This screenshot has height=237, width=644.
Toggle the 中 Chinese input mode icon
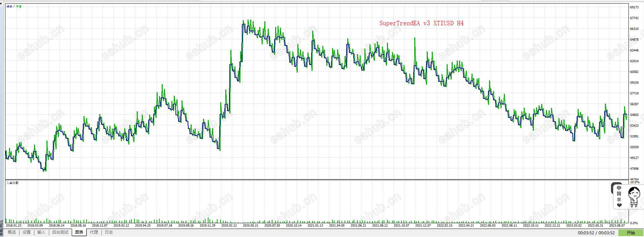pos(619,188)
